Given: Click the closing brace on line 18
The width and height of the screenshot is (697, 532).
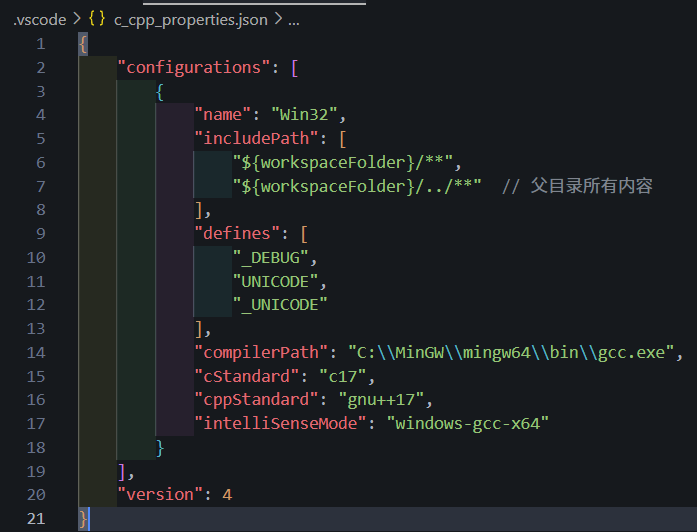Looking at the screenshot, I should (160, 448).
